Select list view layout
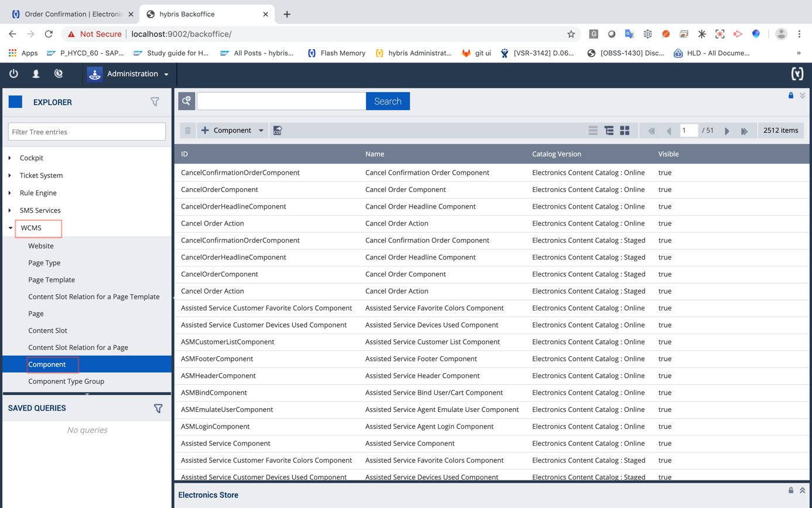The image size is (812, 508). (593, 131)
